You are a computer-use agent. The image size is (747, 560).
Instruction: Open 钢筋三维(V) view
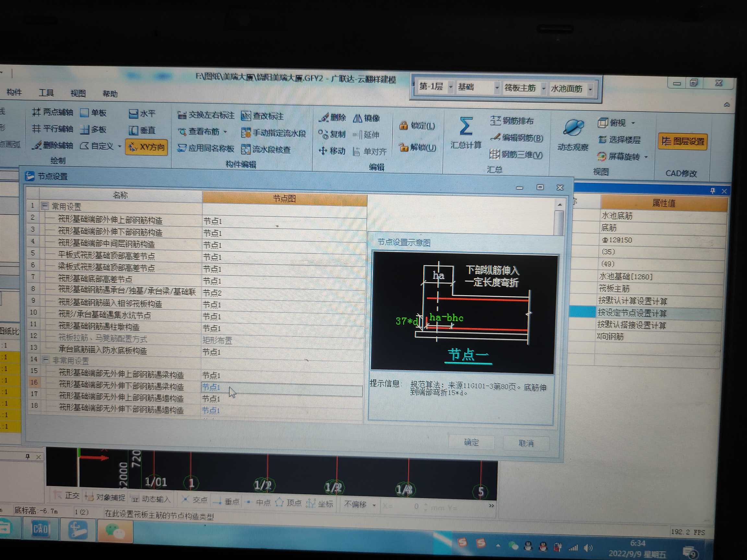(x=516, y=155)
